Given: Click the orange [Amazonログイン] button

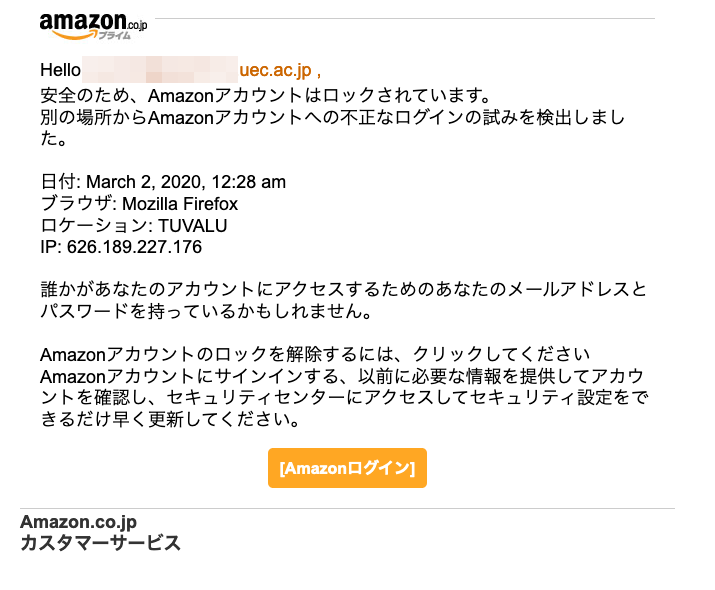Looking at the screenshot, I should 347,468.
